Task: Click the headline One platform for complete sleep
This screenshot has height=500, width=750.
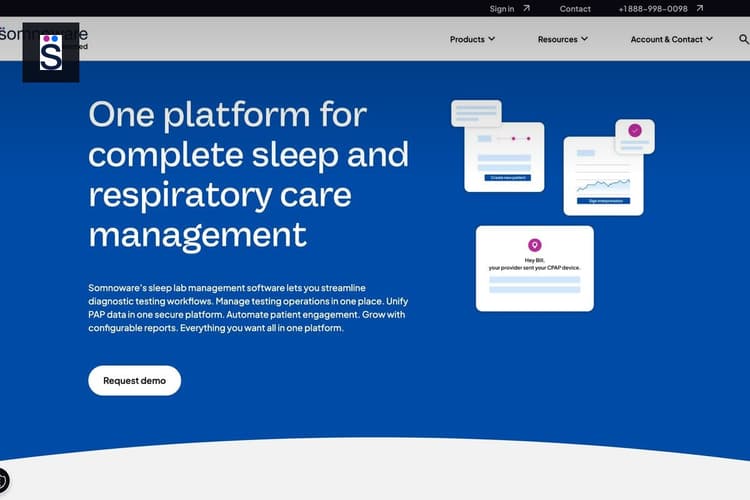Action: pyautogui.click(x=248, y=175)
